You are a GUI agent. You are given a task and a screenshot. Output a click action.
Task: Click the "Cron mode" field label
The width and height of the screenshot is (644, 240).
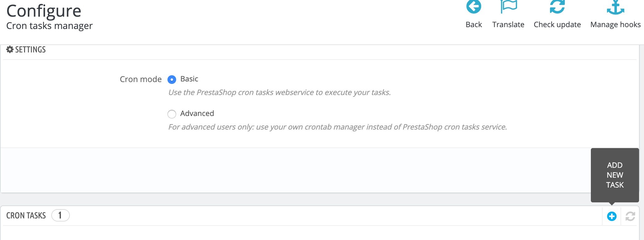141,79
